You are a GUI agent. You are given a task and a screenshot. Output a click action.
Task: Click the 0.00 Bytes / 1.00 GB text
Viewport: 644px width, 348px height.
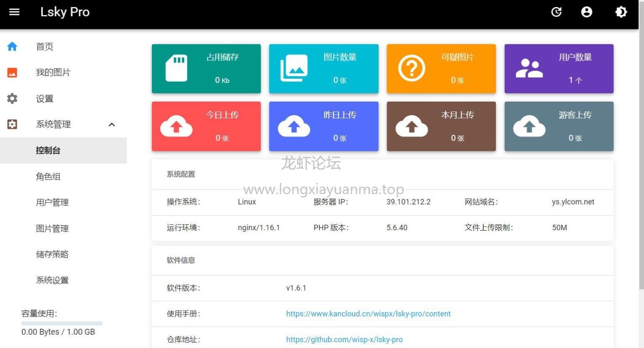click(x=58, y=332)
